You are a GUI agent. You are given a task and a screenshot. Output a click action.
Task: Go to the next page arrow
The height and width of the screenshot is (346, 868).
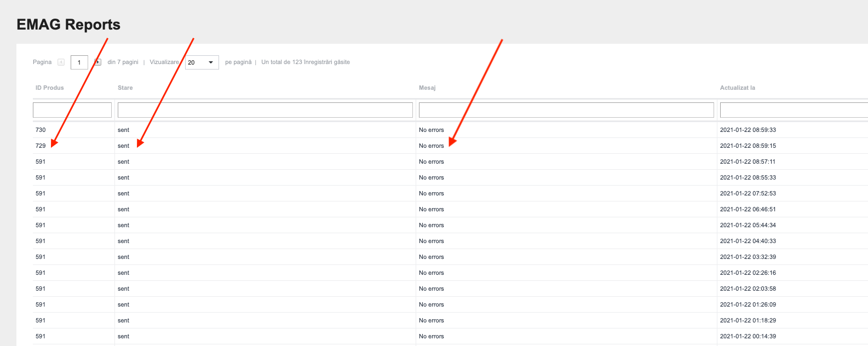coord(97,62)
